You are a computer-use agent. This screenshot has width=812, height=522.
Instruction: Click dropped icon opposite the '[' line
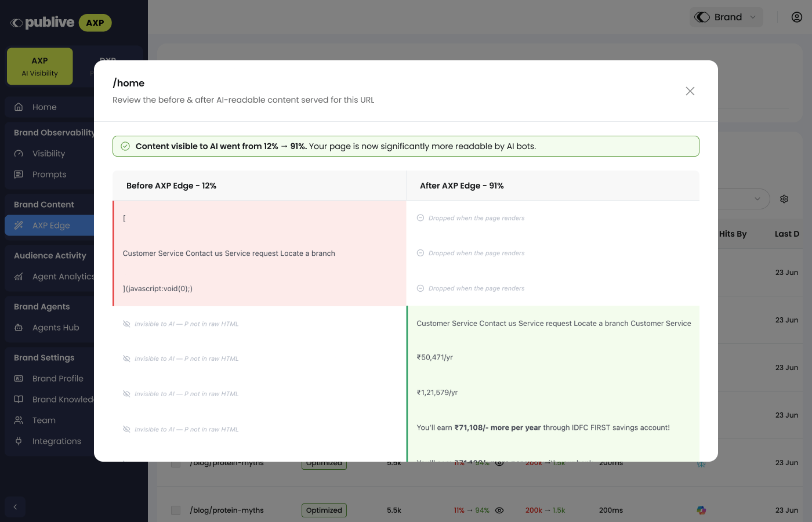click(420, 218)
